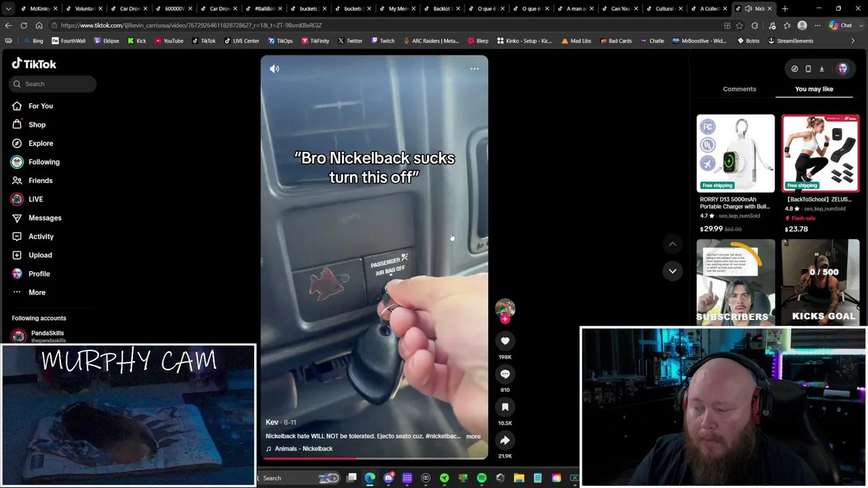Open the KICKS GOAL recommended video

[x=821, y=283]
